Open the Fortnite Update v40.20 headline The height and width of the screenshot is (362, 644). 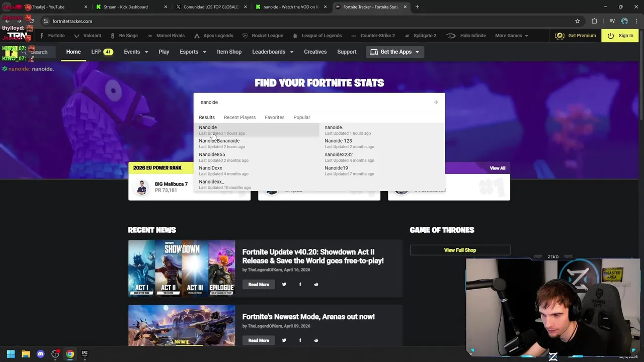point(313,256)
